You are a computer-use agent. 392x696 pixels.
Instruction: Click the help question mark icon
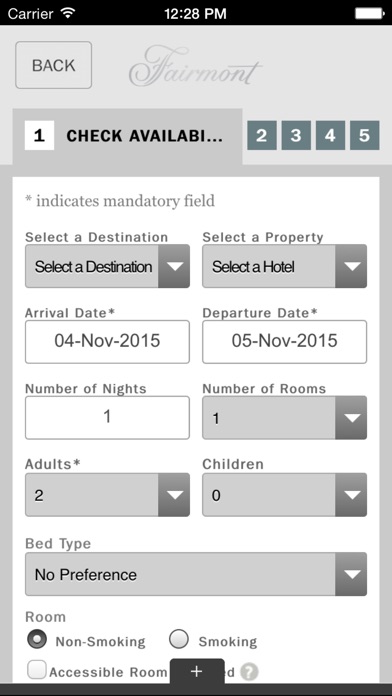pos(249,672)
